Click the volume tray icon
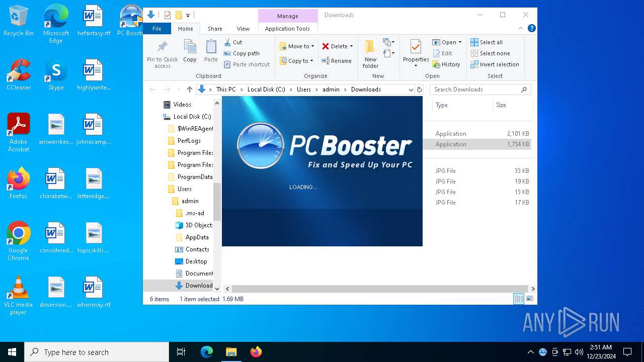 click(x=579, y=352)
